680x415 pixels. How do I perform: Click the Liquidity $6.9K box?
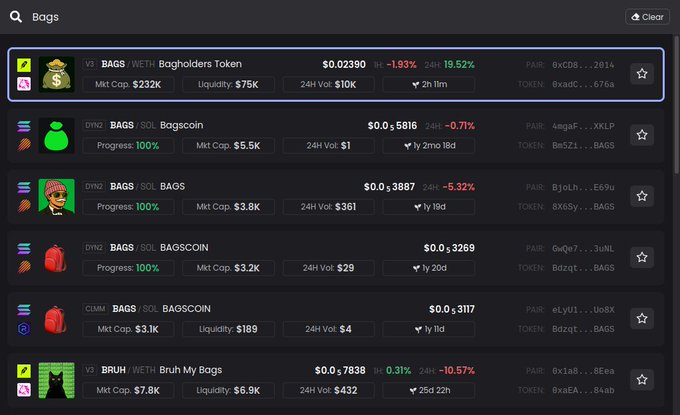228,390
